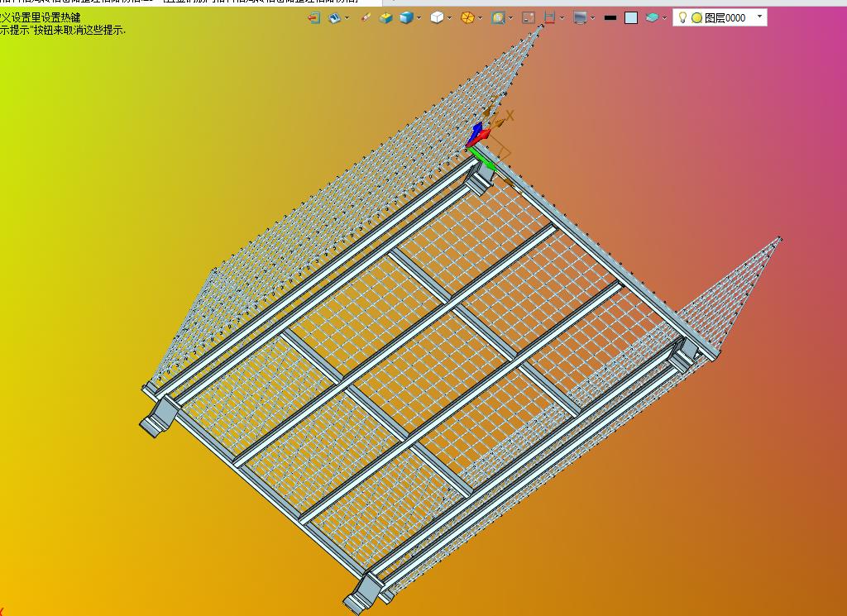Screen dimensions: 847x616
Task: Select the eraser tool icon
Action: [366, 18]
